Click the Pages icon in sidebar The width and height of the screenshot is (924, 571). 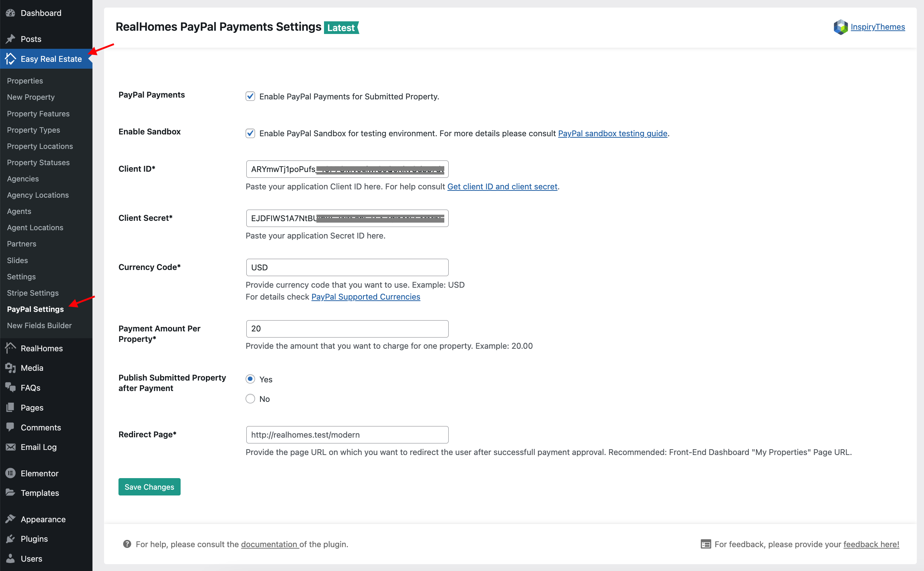pyautogui.click(x=10, y=408)
